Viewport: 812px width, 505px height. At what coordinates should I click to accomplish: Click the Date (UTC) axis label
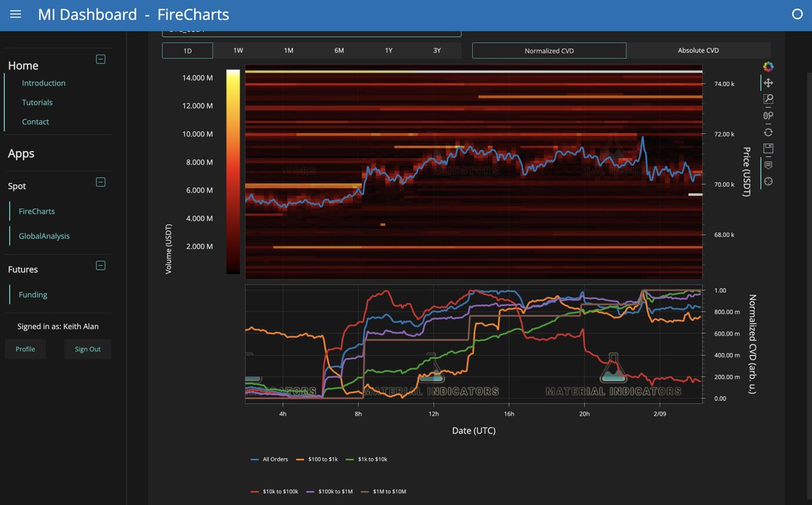(x=474, y=431)
